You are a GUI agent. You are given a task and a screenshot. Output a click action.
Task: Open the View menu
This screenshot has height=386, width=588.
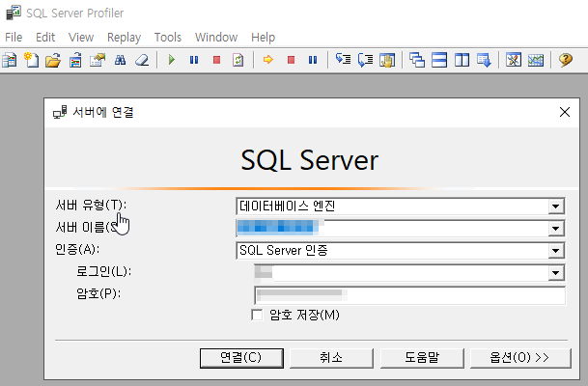coord(81,37)
